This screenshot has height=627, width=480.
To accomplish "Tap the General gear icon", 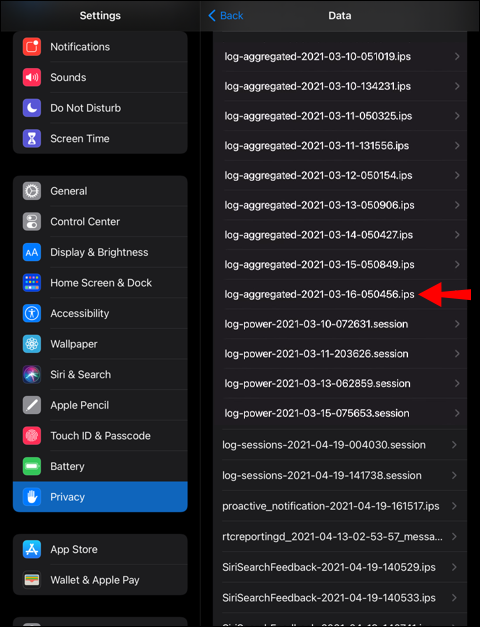I will pos(32,191).
